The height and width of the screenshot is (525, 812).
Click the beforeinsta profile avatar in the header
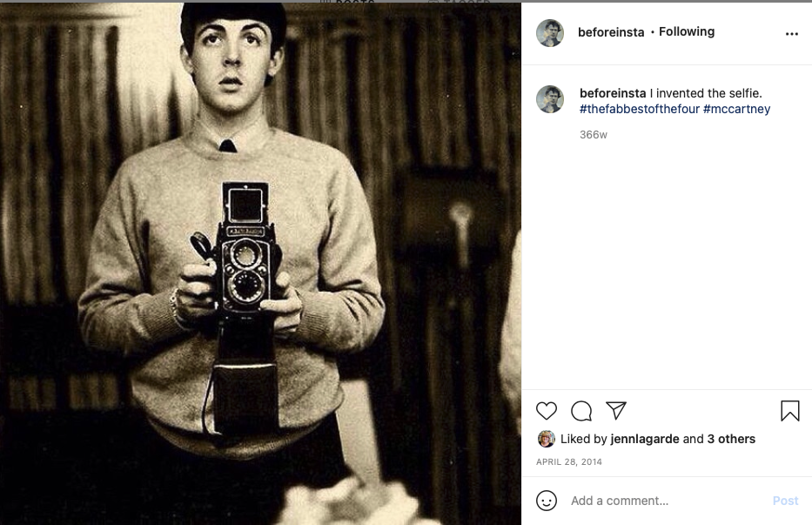tap(549, 32)
